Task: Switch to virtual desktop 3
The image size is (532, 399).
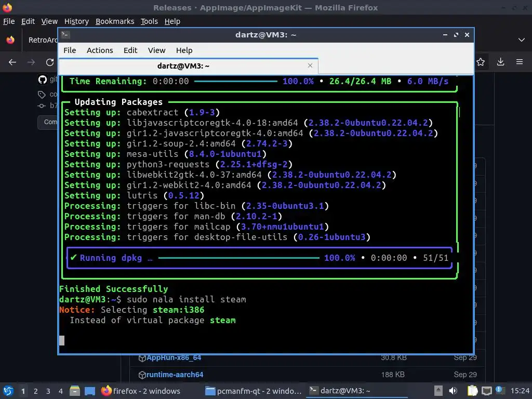Action: coord(48,391)
